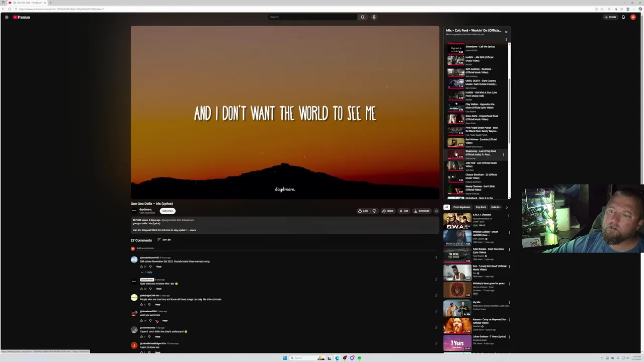Viewport: 644px width, 362px height.
Task: Open menu for Shaboozey playlist item
Action: tap(503, 154)
